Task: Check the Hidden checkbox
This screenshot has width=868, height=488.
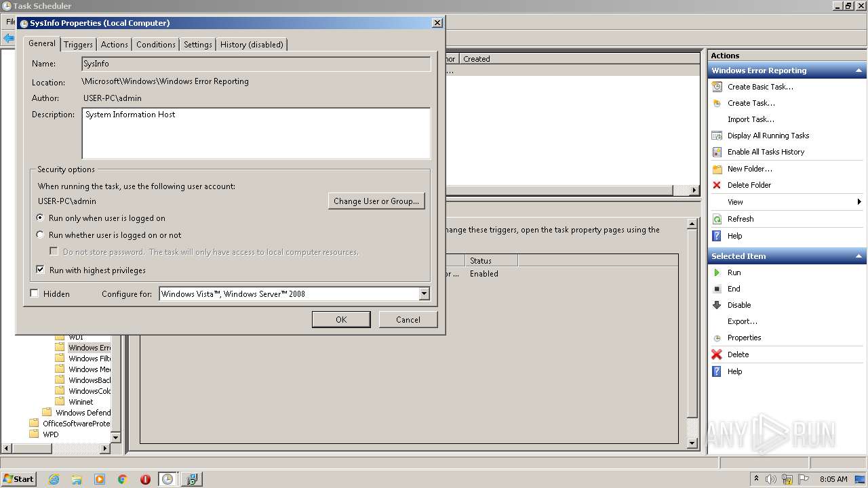Action: pyautogui.click(x=35, y=293)
